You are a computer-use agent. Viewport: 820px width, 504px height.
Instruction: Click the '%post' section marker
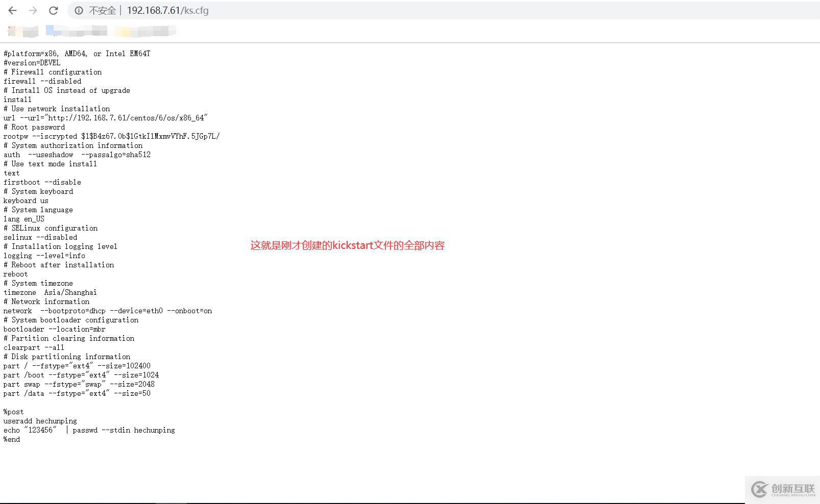[14, 412]
